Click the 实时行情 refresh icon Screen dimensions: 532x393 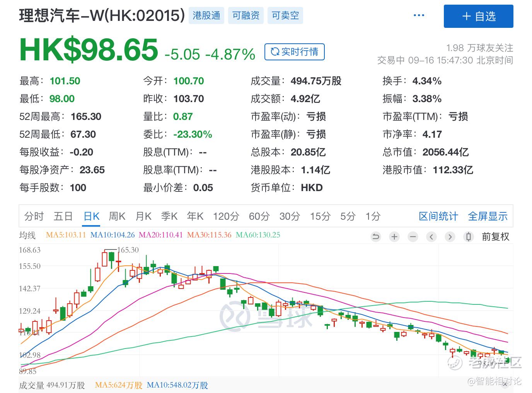point(275,52)
